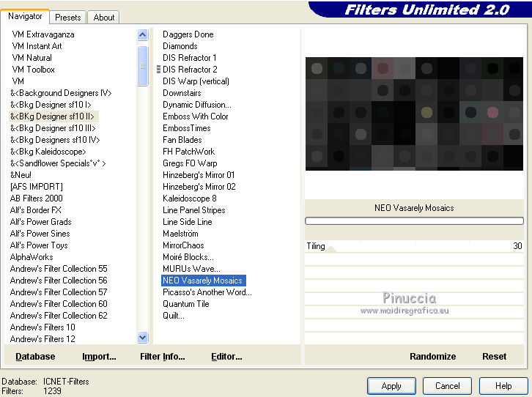Select Alf's Border FX category
Screen dimensions: 532x397
click(36, 210)
